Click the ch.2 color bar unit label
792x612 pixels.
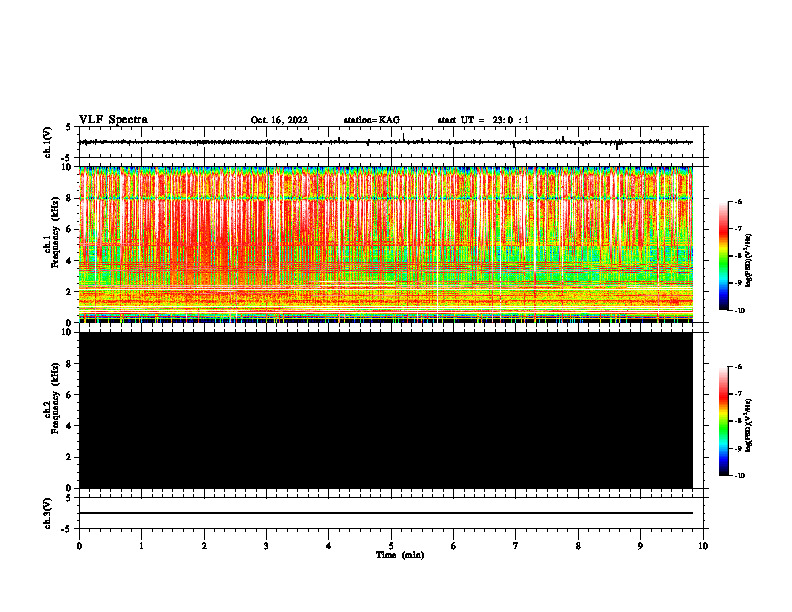pos(749,426)
